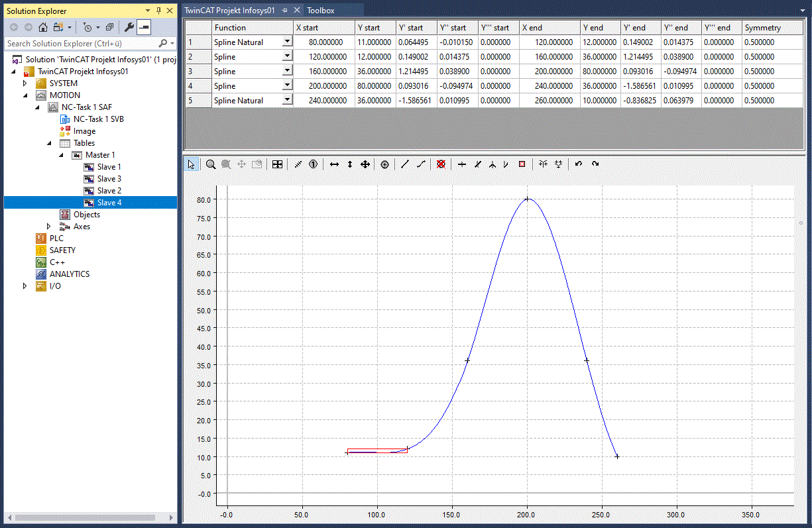The width and height of the screenshot is (812, 528).
Task: Open Properties wrench icon in Solution Explorer
Action: coord(129,27)
